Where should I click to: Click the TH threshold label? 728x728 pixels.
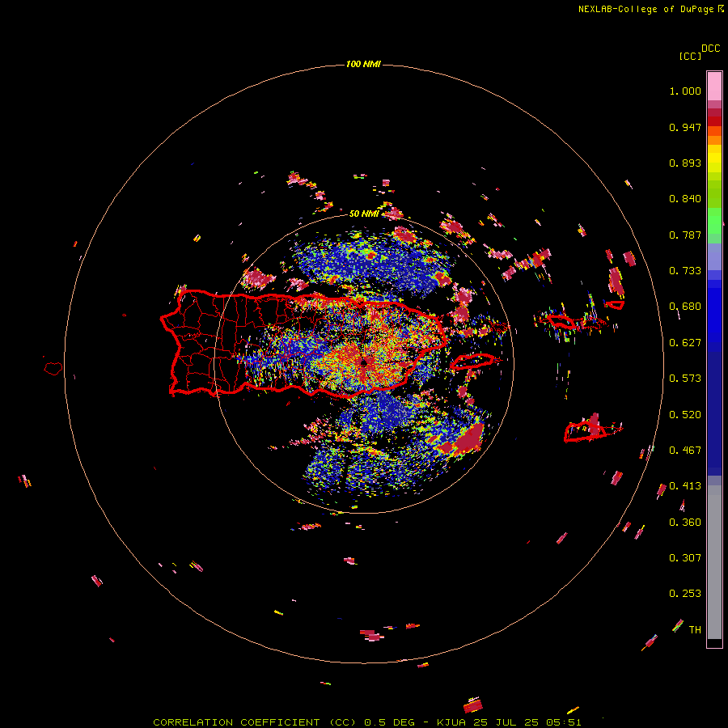click(x=695, y=630)
